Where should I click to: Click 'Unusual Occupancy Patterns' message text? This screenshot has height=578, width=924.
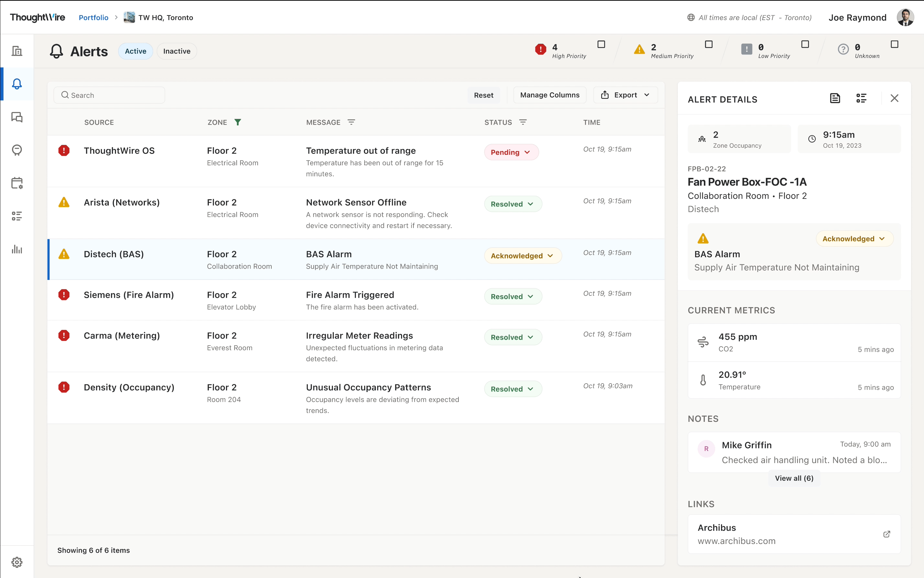tap(368, 387)
